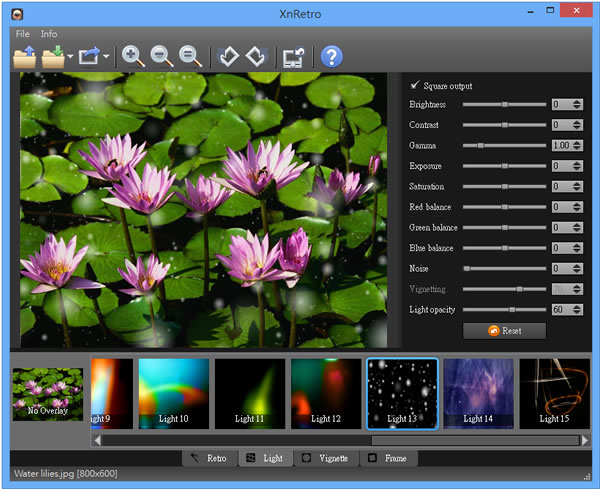Click the Red balance stepper arrows

click(x=577, y=207)
